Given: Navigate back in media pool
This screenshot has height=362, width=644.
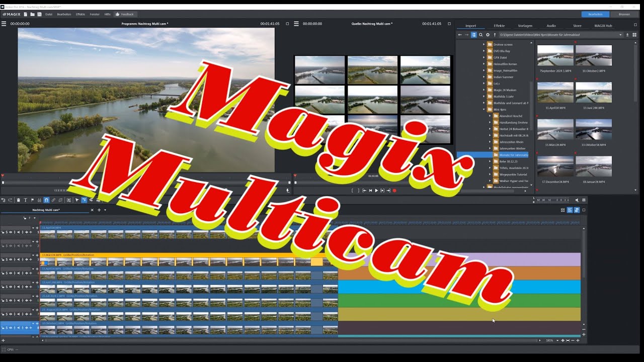Looking at the screenshot, I should [459, 35].
